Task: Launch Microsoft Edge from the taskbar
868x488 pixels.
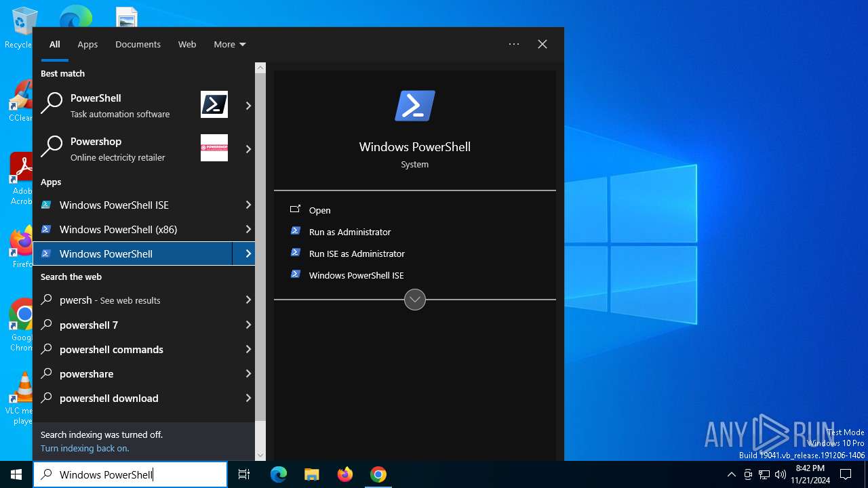Action: click(x=279, y=474)
